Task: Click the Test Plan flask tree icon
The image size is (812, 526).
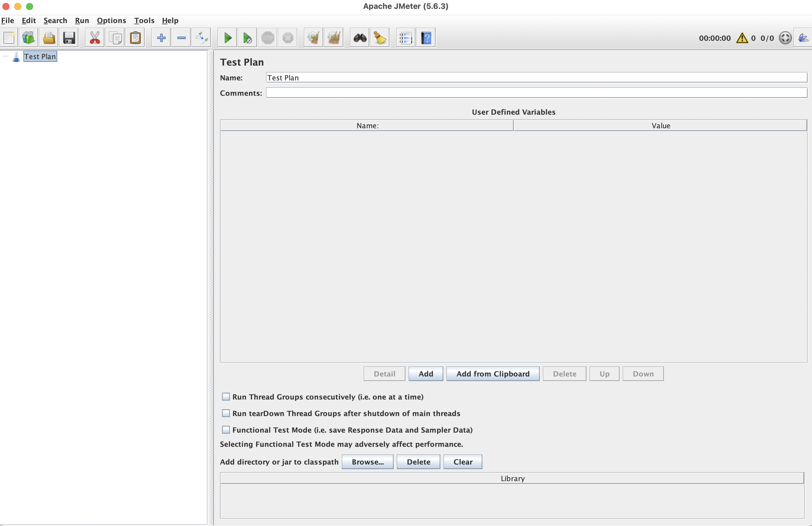Action: pyautogui.click(x=16, y=57)
